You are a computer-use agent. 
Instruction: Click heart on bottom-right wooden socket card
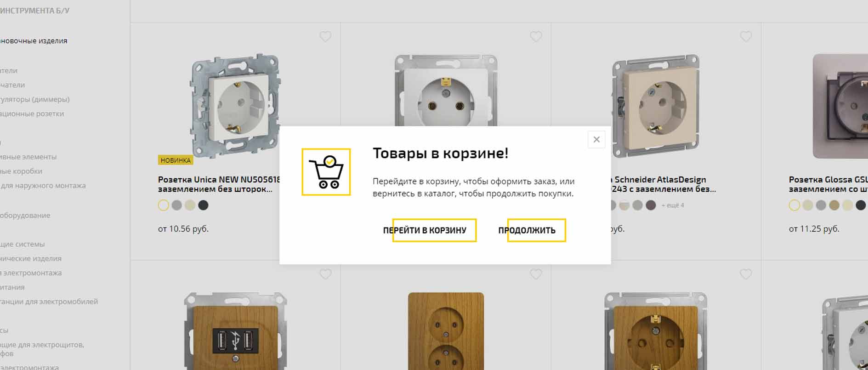[746, 274]
